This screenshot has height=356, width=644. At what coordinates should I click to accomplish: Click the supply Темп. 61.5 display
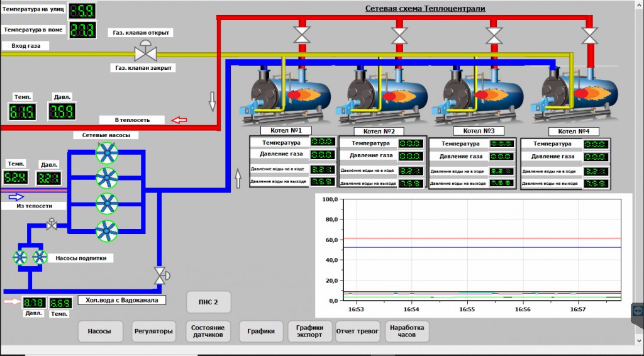(22, 112)
